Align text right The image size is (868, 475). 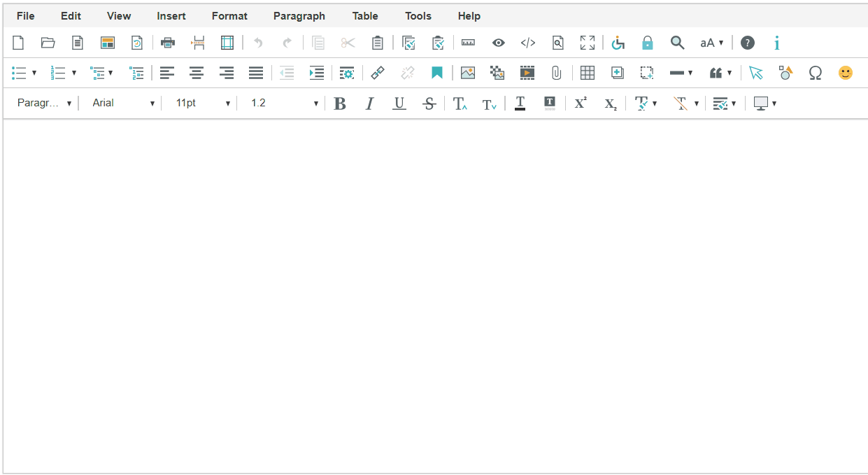(227, 73)
